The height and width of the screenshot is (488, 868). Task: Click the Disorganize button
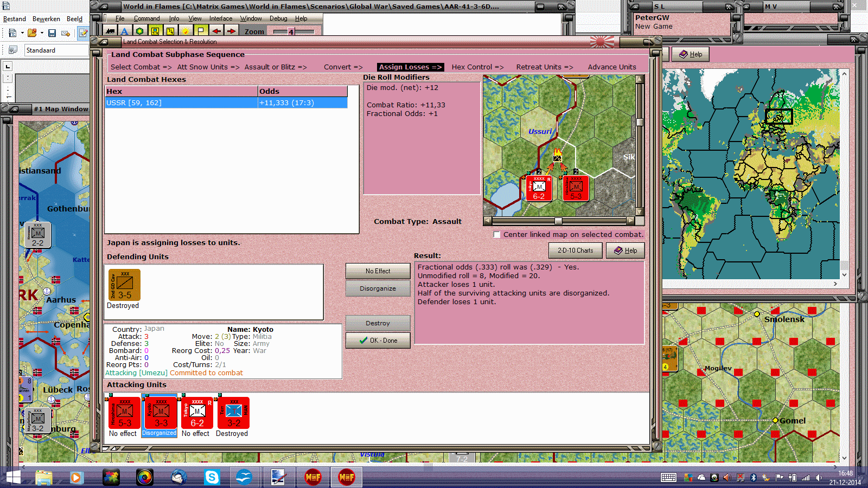point(378,288)
